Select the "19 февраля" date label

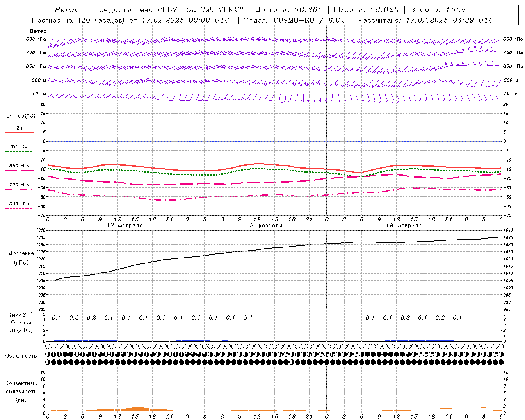(404, 226)
